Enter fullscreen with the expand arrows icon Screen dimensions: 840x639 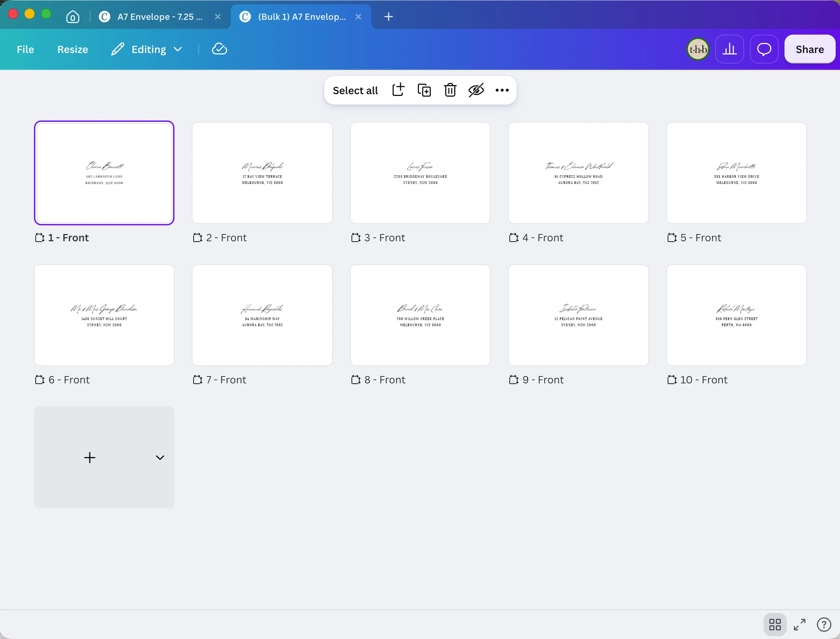pos(800,624)
